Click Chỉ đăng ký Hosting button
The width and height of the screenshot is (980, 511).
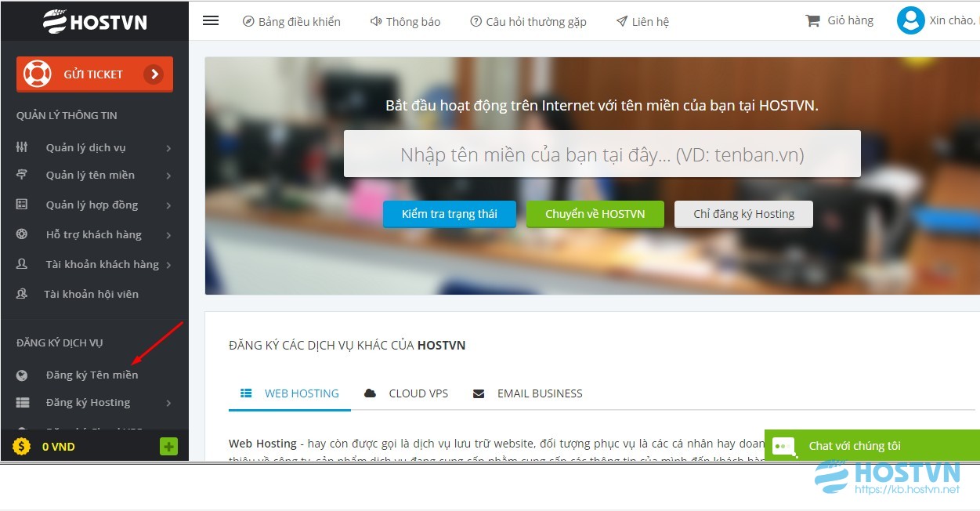point(743,214)
